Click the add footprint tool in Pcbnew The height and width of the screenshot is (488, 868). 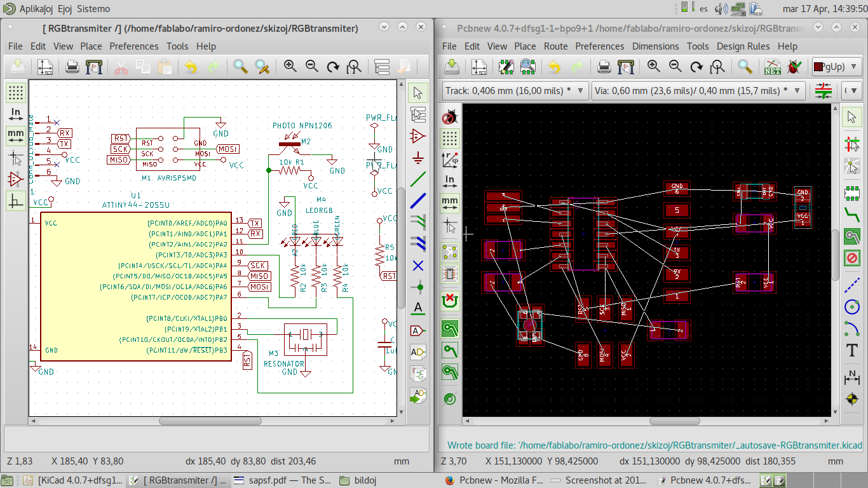pos(851,193)
